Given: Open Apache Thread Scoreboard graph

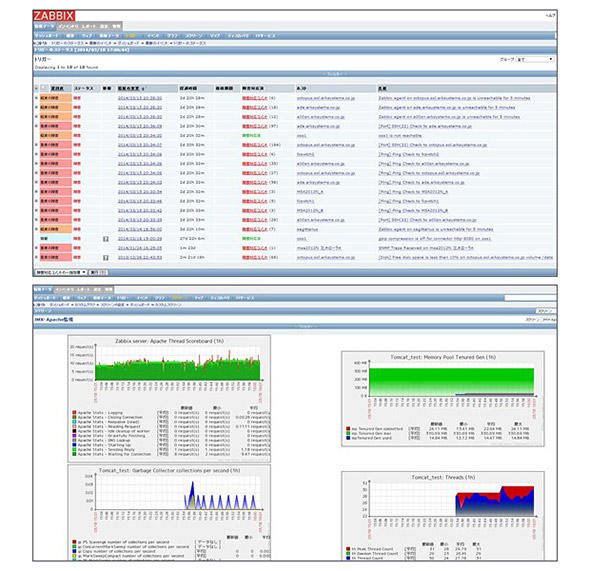Looking at the screenshot, I should [169, 399].
